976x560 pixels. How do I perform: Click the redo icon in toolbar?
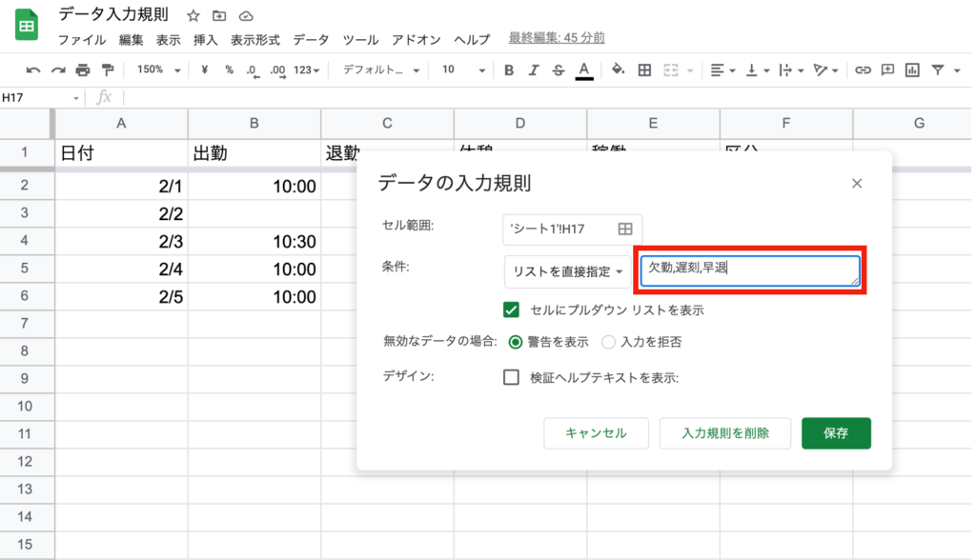click(58, 70)
